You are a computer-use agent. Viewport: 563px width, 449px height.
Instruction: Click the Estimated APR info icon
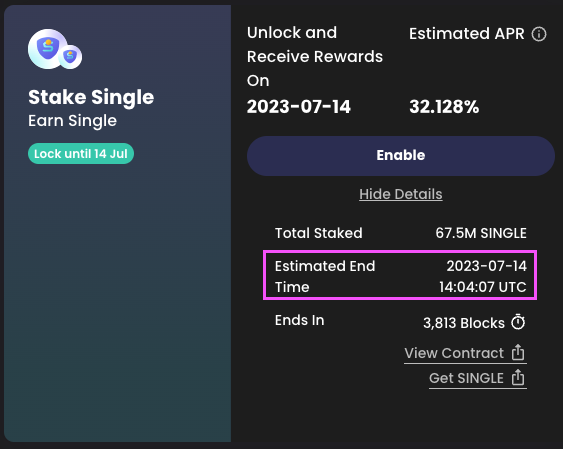pos(539,34)
